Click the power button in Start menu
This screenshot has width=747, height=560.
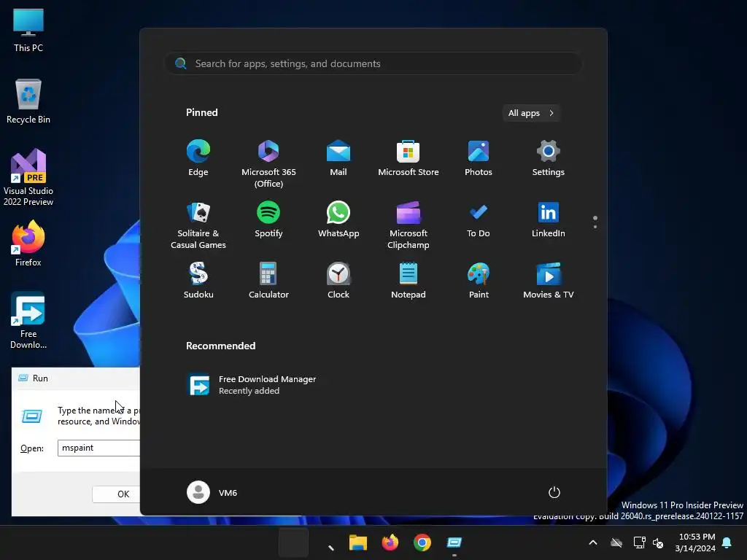coord(554,492)
